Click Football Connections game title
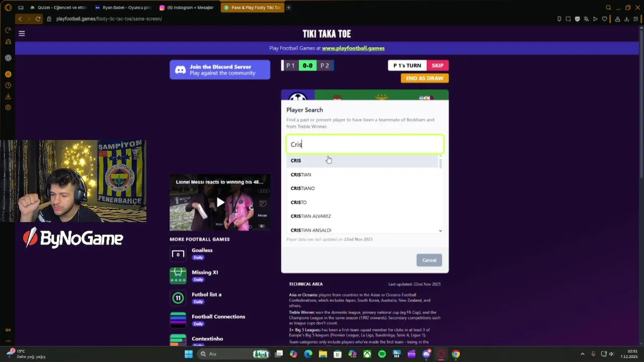The height and width of the screenshot is (362, 644). pyautogui.click(x=218, y=317)
